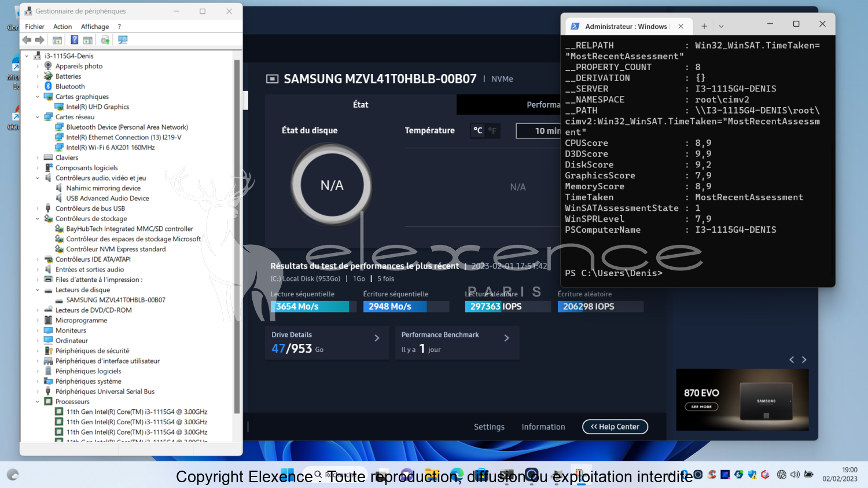Click the sequential write 2948 Mo/s bar

point(406,307)
